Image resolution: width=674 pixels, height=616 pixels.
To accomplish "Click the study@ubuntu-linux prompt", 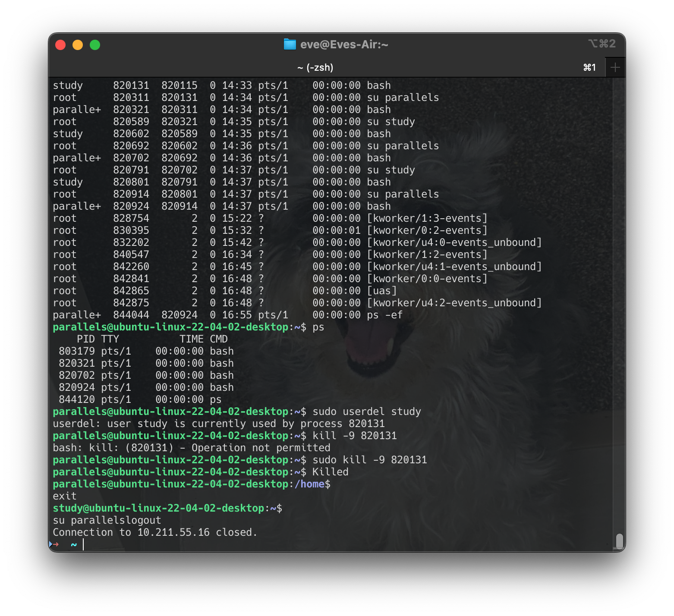I will pos(167,508).
